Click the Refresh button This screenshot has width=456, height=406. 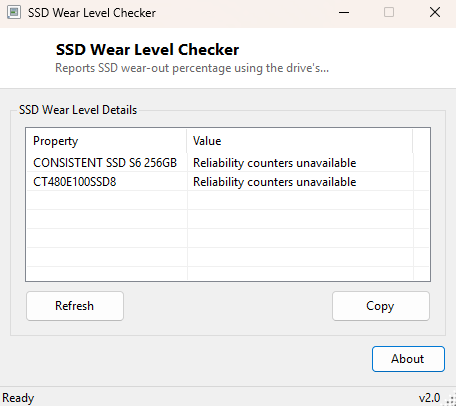(75, 306)
